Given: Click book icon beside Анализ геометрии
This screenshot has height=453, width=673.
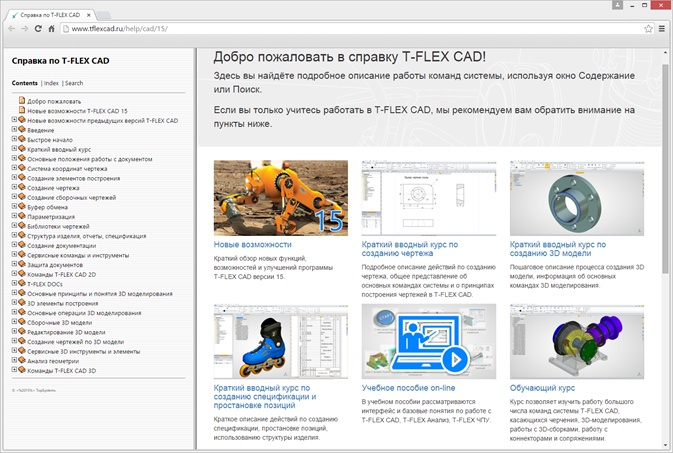Looking at the screenshot, I should (x=22, y=360).
